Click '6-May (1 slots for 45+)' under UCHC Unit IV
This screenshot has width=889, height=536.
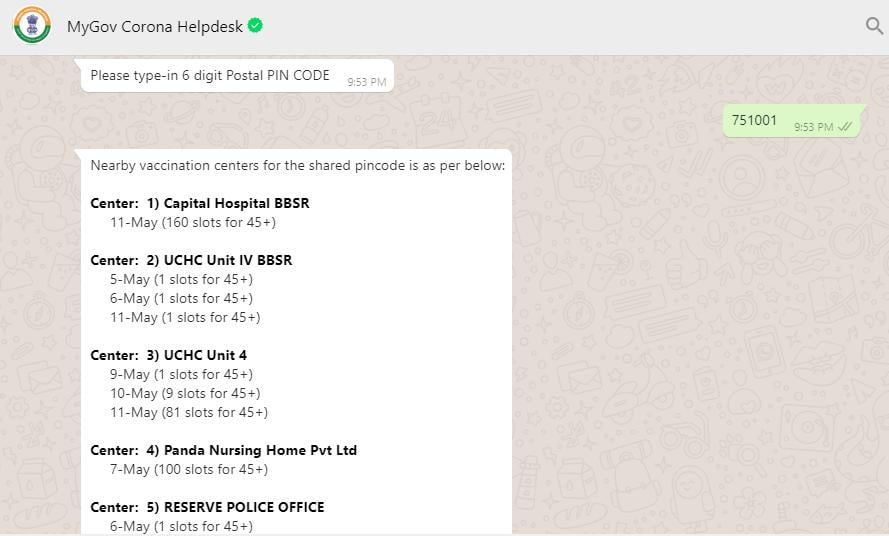181,298
